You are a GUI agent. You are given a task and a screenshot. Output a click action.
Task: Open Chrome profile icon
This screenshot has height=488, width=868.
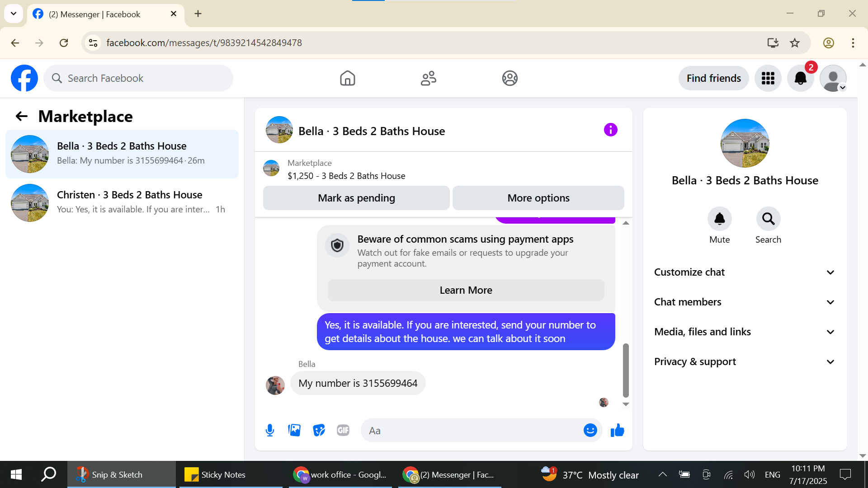[828, 43]
